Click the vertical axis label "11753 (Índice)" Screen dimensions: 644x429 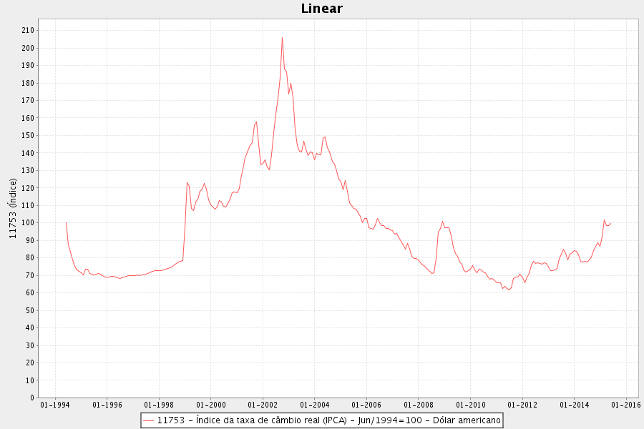pyautogui.click(x=13, y=209)
